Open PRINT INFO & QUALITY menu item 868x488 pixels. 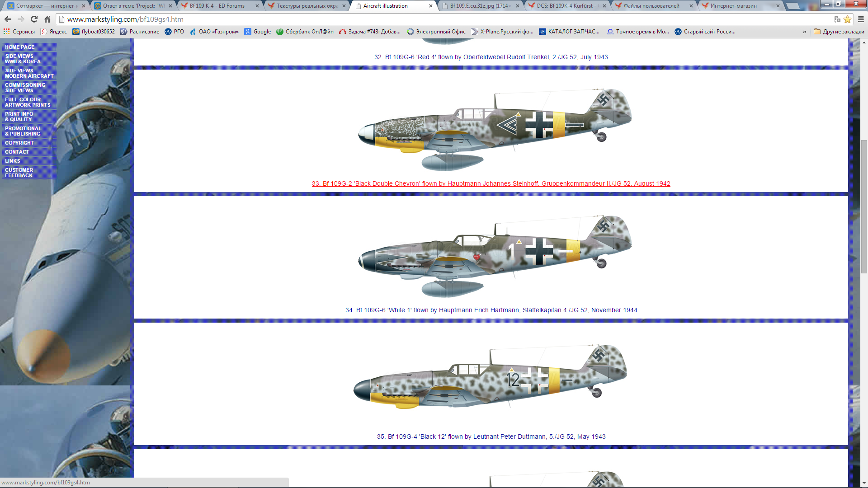click(x=29, y=117)
